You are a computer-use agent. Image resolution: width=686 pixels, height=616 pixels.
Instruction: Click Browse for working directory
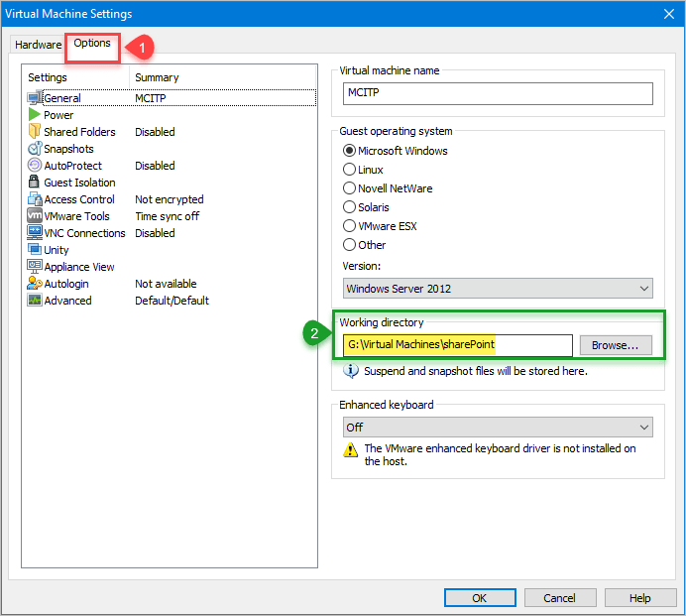click(616, 345)
